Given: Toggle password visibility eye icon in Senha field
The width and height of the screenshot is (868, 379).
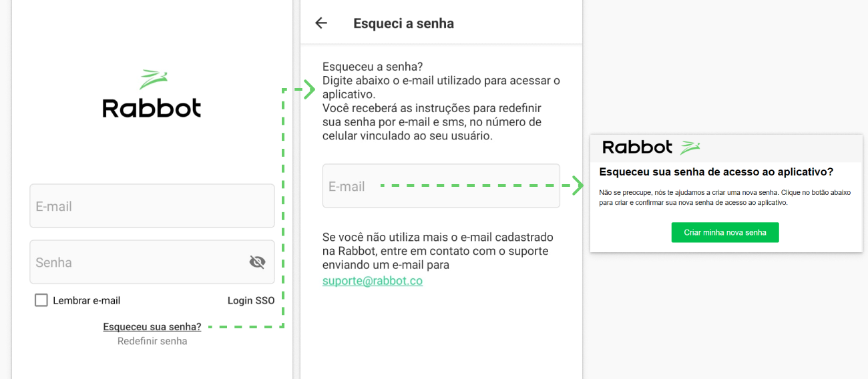Looking at the screenshot, I should (x=257, y=262).
